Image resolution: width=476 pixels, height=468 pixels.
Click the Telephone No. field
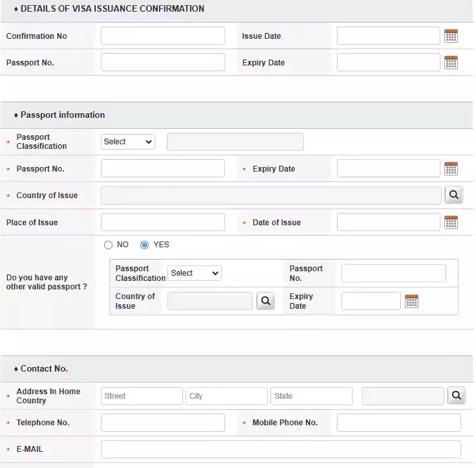pyautogui.click(x=163, y=423)
